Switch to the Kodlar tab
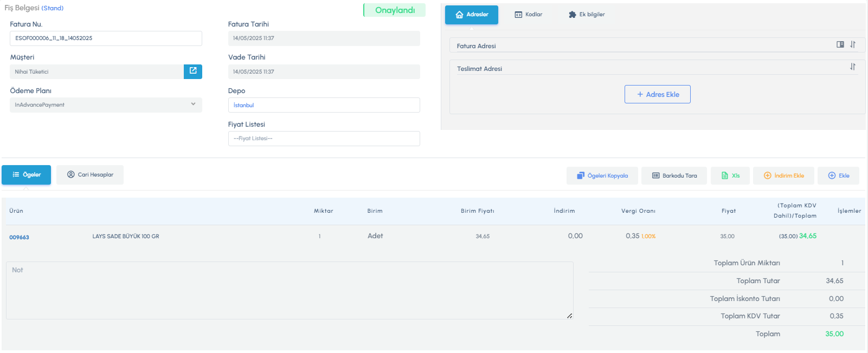Screen dimensions: 868x353 point(528,15)
